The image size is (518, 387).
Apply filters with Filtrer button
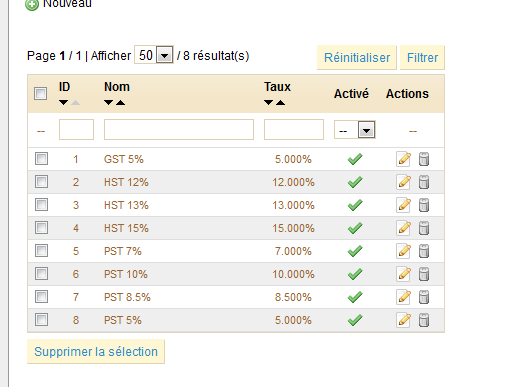pyautogui.click(x=422, y=58)
